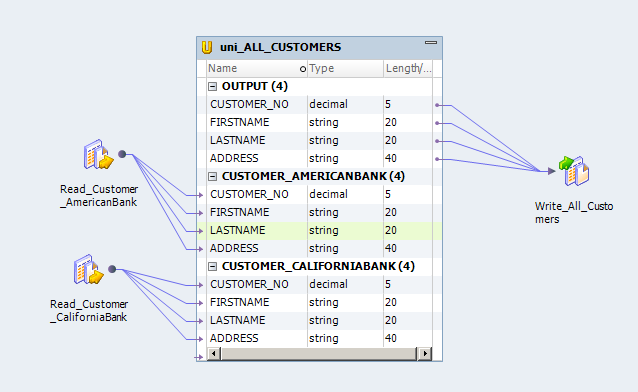This screenshot has height=392, width=638.
Task: Click the Name column header
Action: [x=257, y=68]
